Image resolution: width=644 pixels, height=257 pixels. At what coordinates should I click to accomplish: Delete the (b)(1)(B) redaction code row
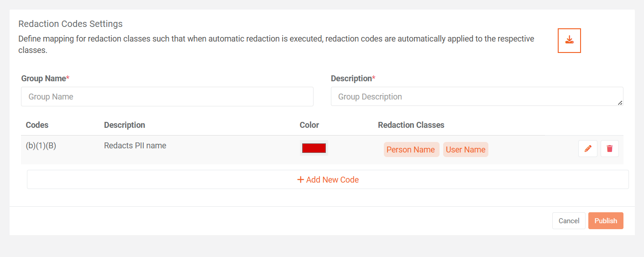click(x=610, y=149)
